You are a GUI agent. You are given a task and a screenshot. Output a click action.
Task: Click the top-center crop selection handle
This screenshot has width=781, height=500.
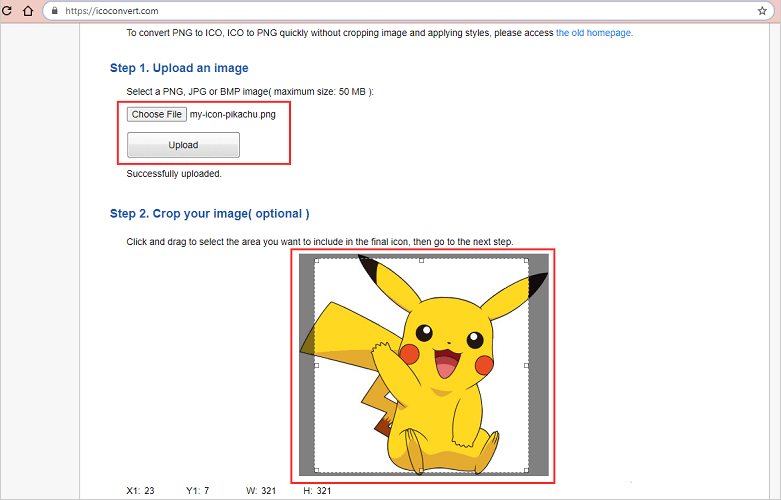421,260
